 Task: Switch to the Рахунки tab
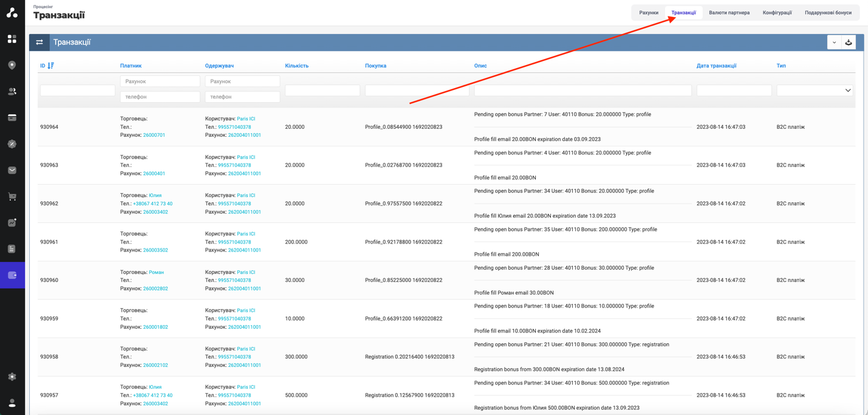click(649, 13)
